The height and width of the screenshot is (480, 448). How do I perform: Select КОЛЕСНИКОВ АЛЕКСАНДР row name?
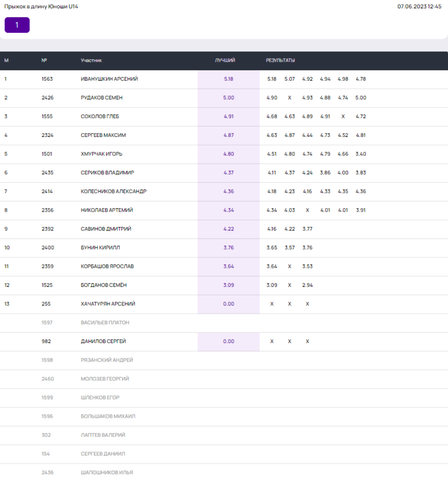point(113,191)
